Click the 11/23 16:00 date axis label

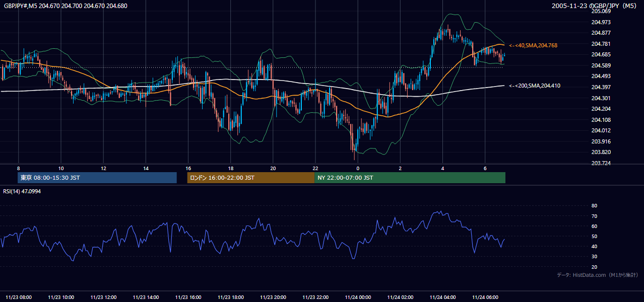(x=188, y=297)
